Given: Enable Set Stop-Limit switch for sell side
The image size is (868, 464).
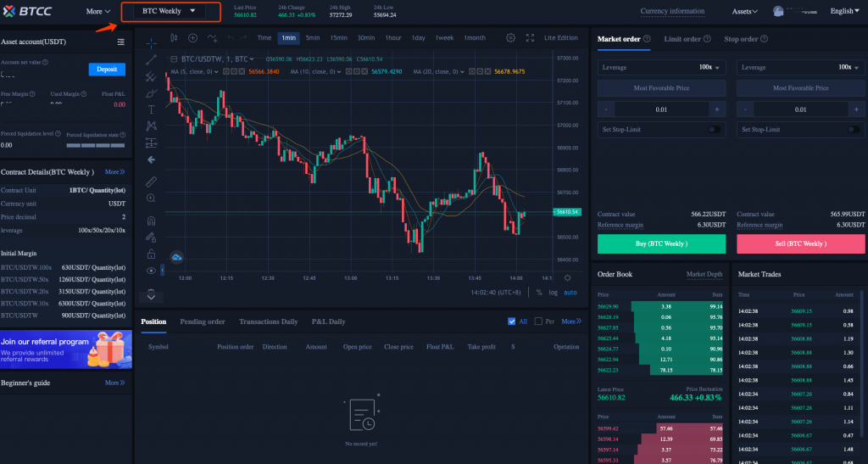Looking at the screenshot, I should pyautogui.click(x=854, y=130).
